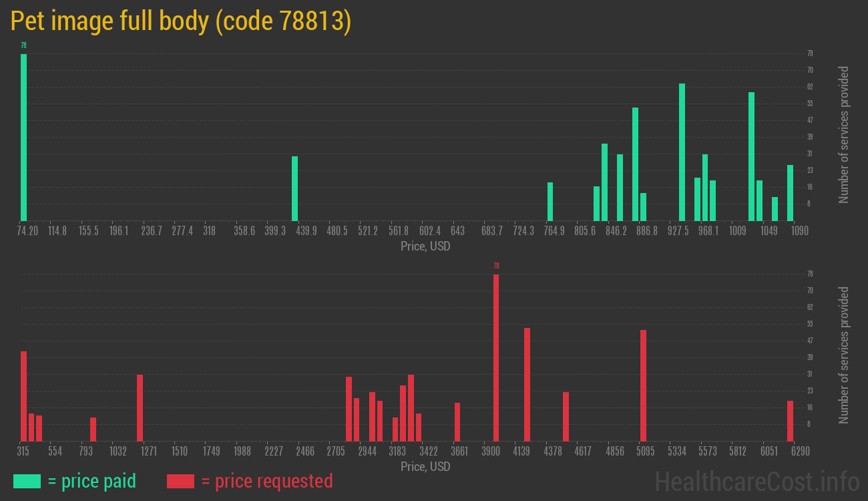
Task: Select the green bar at price 764.9
Action: click(550, 201)
